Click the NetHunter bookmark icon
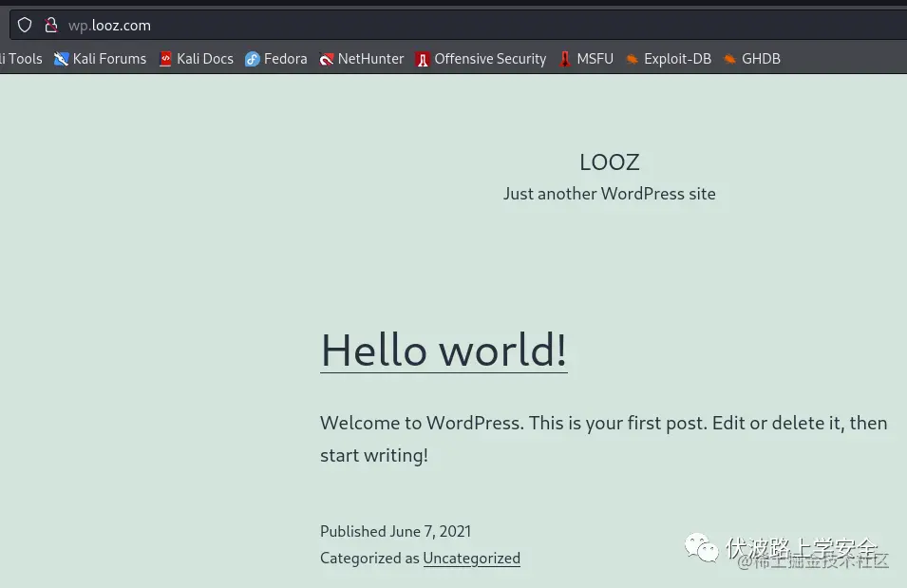 [x=327, y=59]
